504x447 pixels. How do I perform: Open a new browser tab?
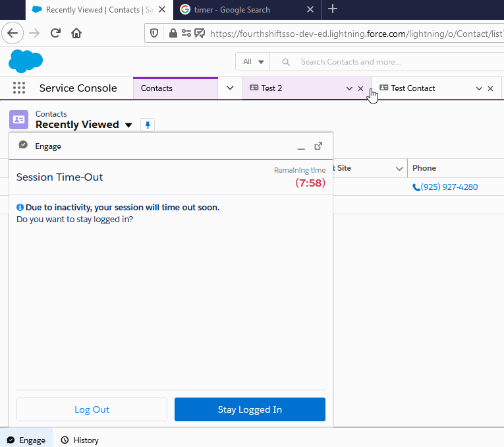[x=333, y=9]
